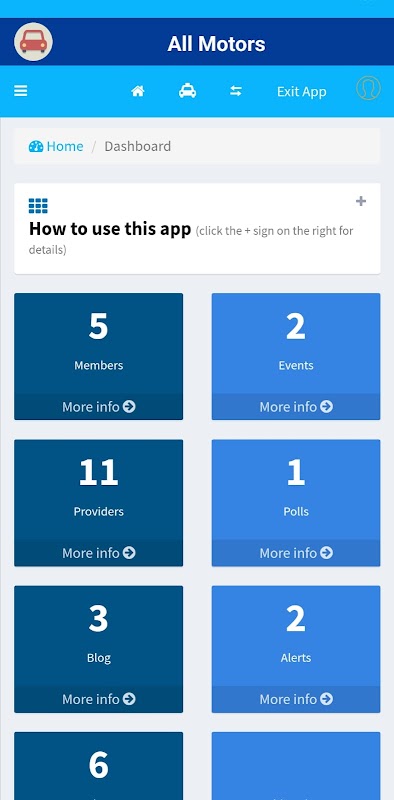Open the Home breadcrumb link
Viewport: 394px width, 800px height.
pyautogui.click(x=65, y=146)
